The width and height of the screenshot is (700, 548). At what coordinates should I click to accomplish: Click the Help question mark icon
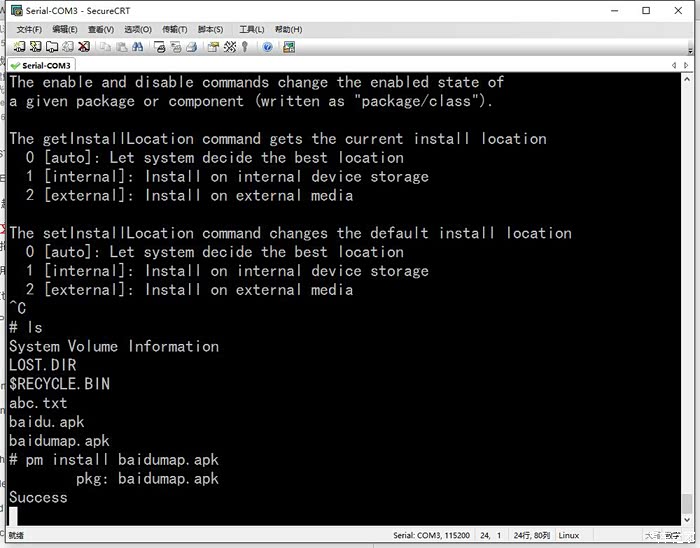(x=267, y=46)
